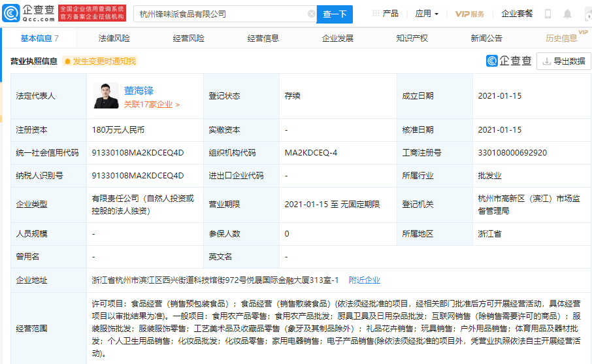This screenshot has height=364, width=592.
Task: Open notifications bell icon
Action: coord(567,14)
